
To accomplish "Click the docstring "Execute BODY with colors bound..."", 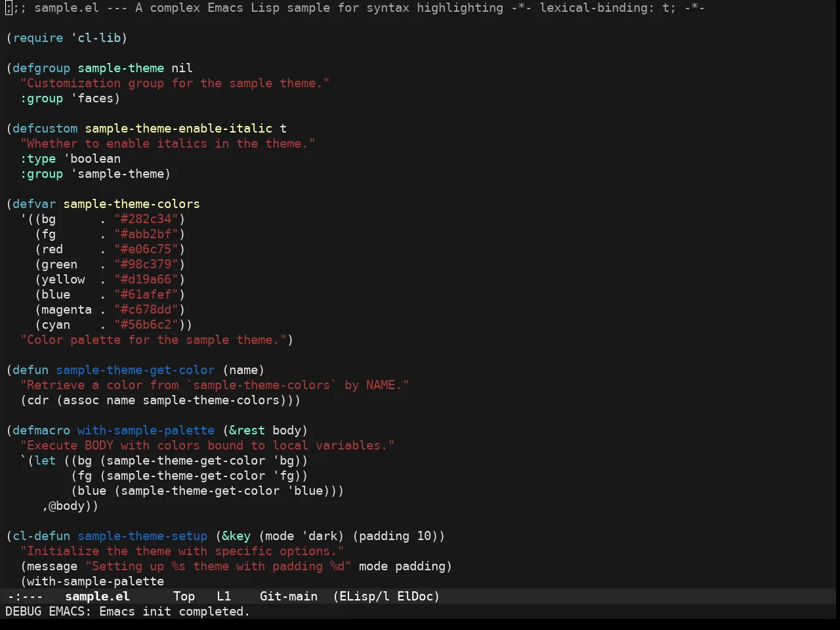I will [207, 445].
